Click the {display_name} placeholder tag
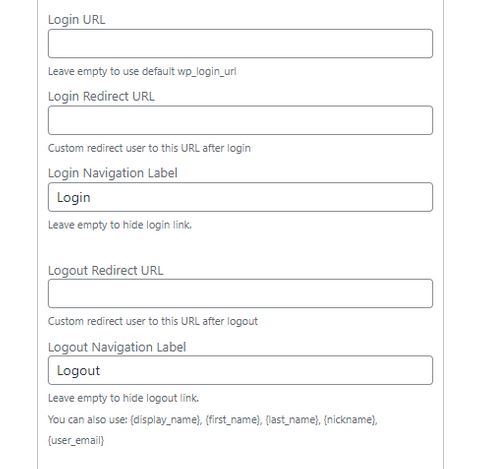 [x=166, y=419]
